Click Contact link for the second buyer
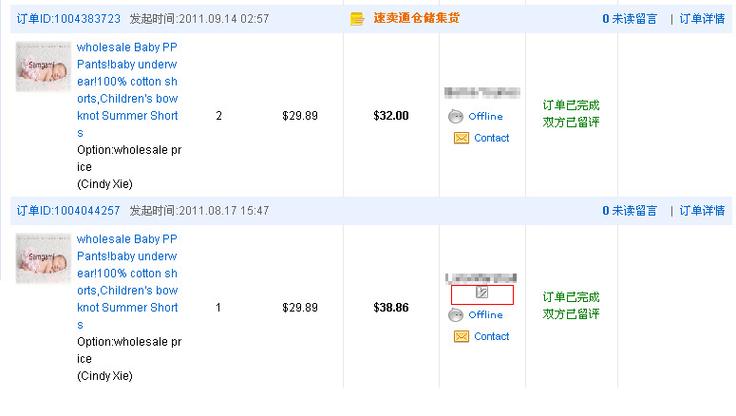 coord(491,337)
